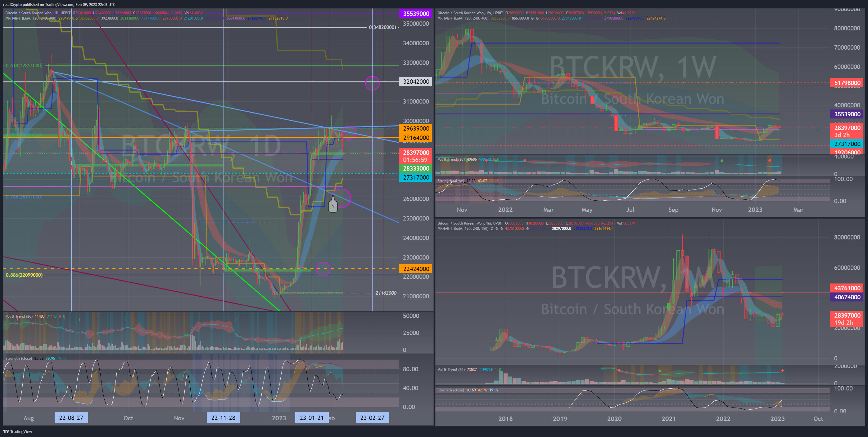Click the 2021 year label on monthly time axis
Screen dimensions: 868x437
pyautogui.click(x=668, y=418)
